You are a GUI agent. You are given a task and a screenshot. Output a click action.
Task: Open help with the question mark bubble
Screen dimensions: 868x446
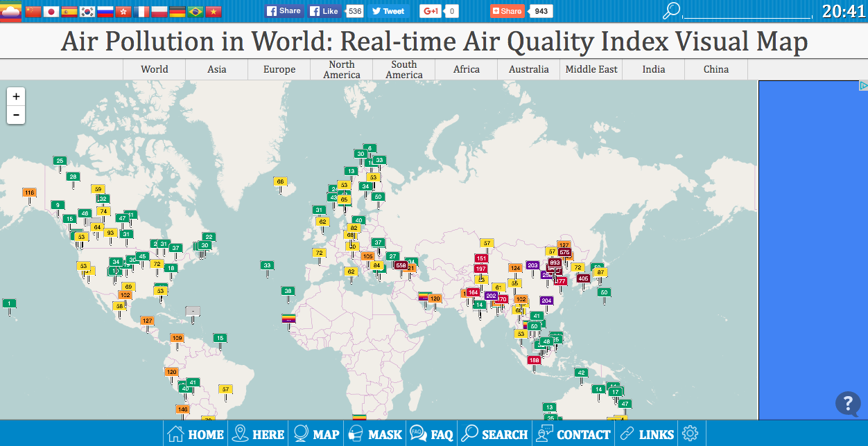coord(847,403)
